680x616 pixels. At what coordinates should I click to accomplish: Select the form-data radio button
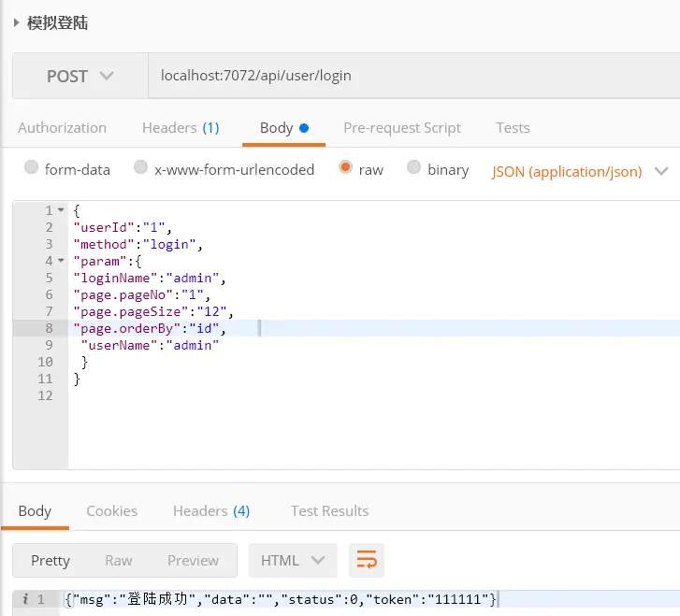(x=31, y=167)
